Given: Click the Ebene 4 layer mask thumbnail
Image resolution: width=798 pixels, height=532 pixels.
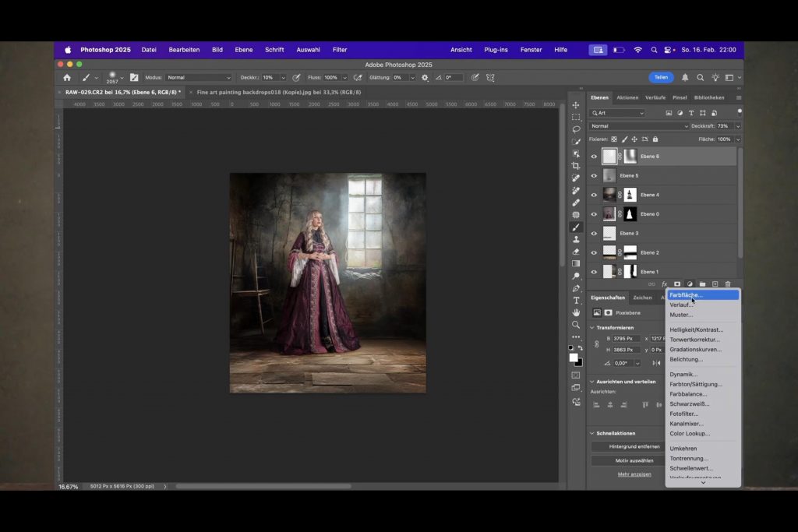Looking at the screenshot, I should pos(630,195).
